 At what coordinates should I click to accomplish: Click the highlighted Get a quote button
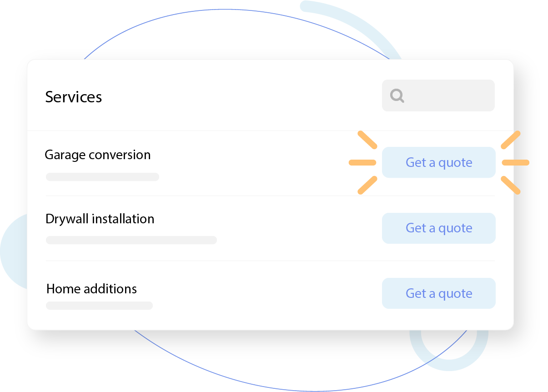tap(438, 162)
